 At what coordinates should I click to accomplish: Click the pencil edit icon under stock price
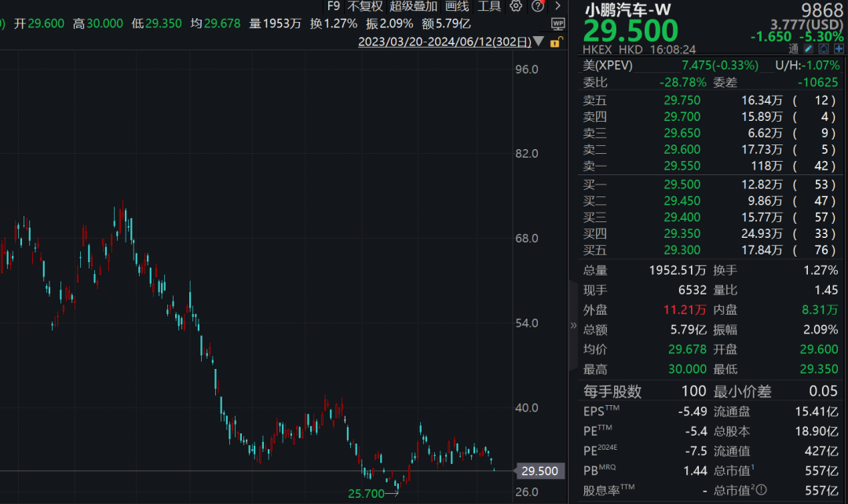tap(808, 49)
